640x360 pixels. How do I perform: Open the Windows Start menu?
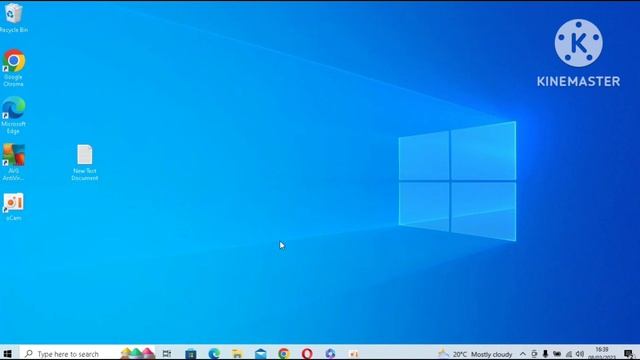tap(7, 353)
